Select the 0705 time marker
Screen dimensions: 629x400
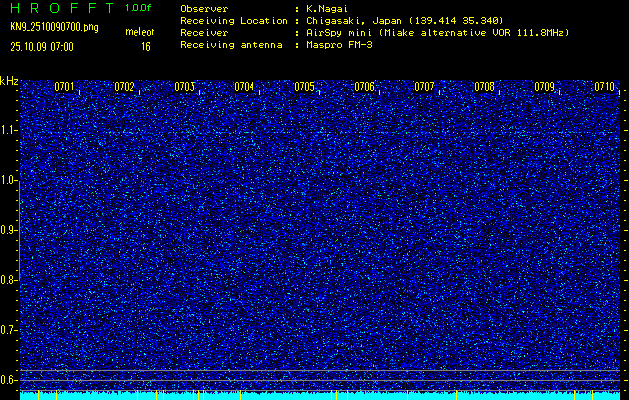[x=304, y=87]
